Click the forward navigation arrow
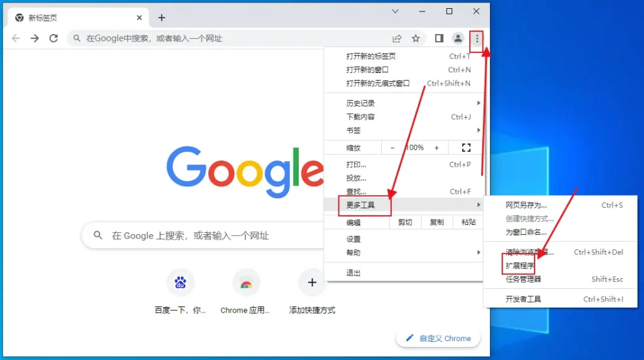Image resolution: width=644 pixels, height=360 pixels. [x=35, y=38]
